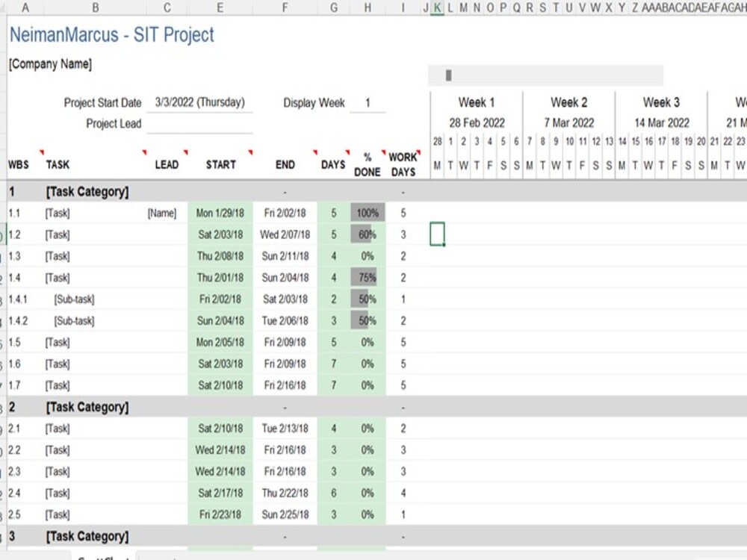Click the scroll bar track above the Gantt weeks
The height and width of the screenshot is (560, 747).
point(545,75)
